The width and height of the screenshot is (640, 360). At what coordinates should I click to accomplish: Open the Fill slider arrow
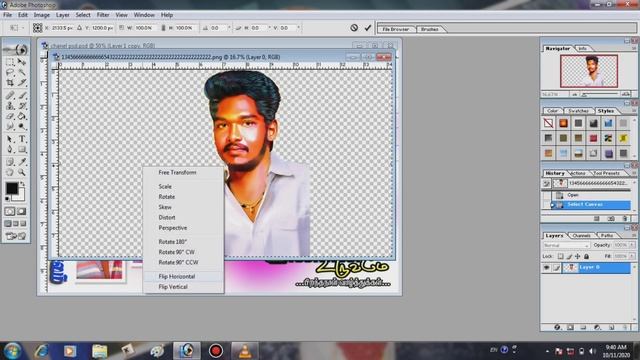(x=632, y=256)
